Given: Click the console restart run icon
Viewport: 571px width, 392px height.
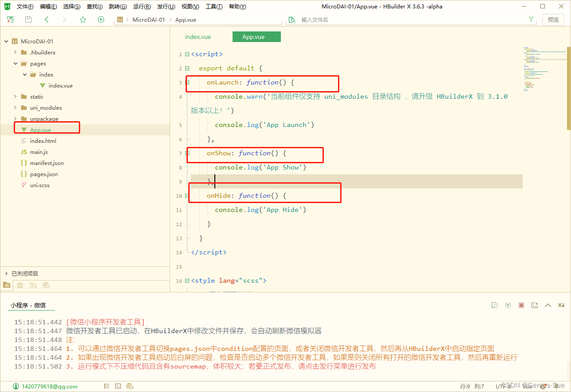Looking at the screenshot, I should click(x=495, y=305).
